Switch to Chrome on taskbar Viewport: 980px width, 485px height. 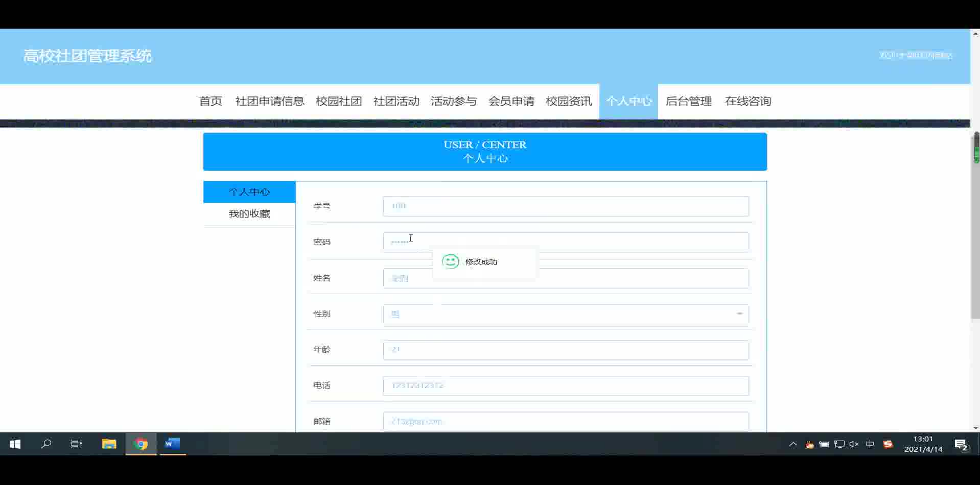(x=141, y=444)
